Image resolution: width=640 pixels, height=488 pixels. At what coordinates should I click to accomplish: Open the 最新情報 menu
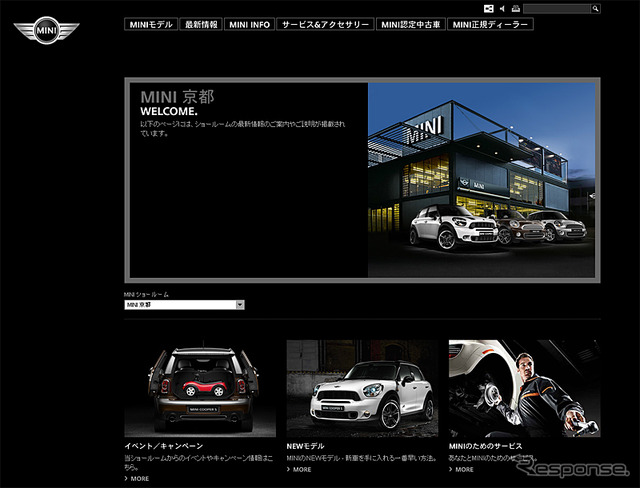pos(201,24)
